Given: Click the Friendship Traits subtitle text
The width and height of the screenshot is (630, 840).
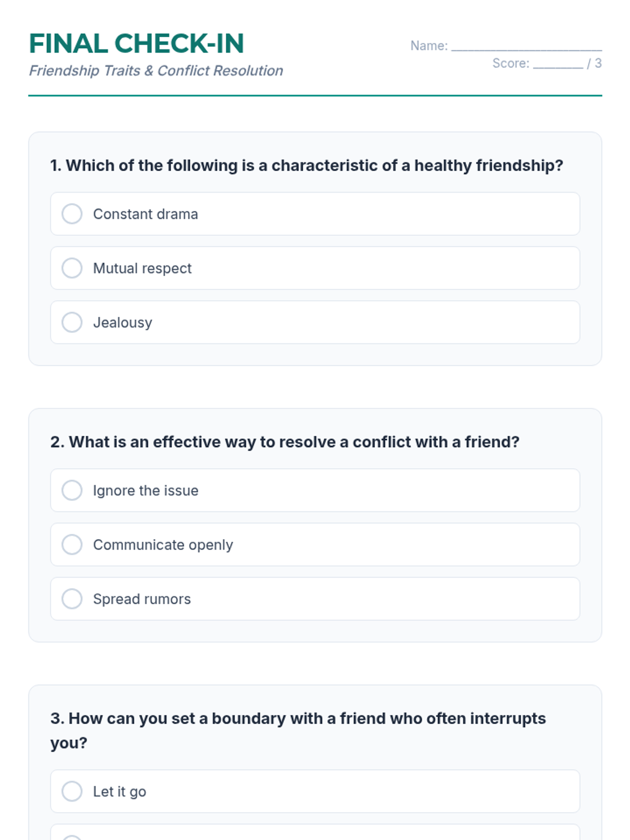Looking at the screenshot, I should pos(156,71).
